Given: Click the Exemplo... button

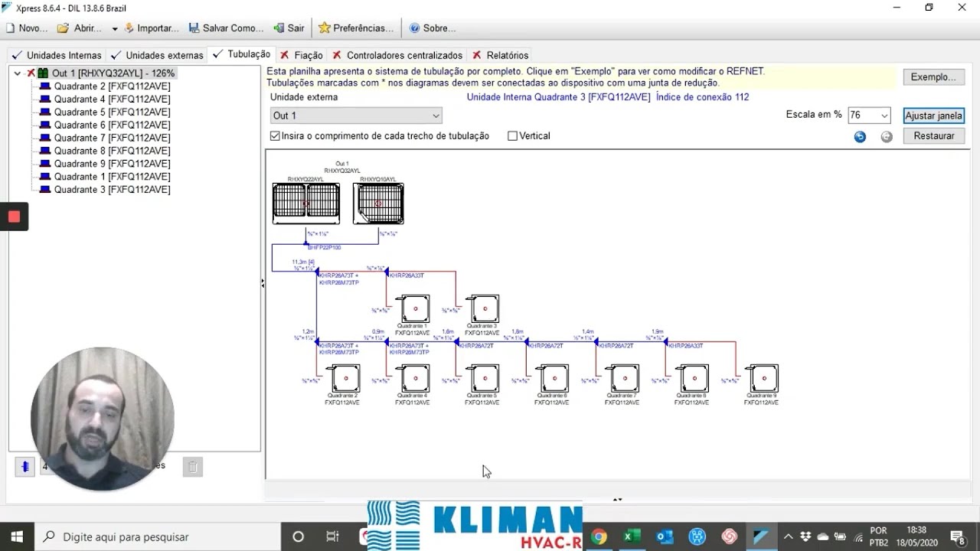Looking at the screenshot, I should [933, 77].
